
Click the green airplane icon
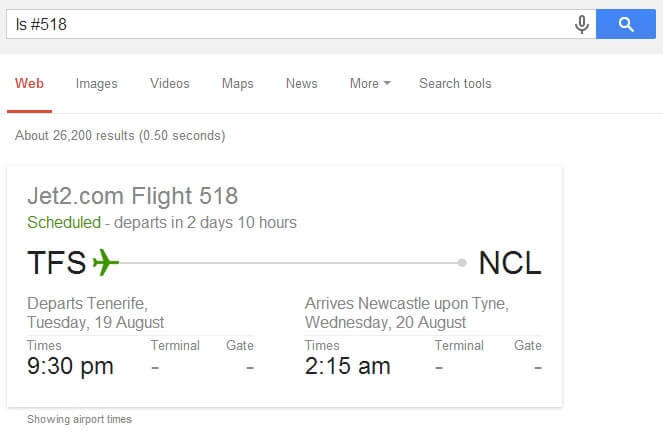105,262
